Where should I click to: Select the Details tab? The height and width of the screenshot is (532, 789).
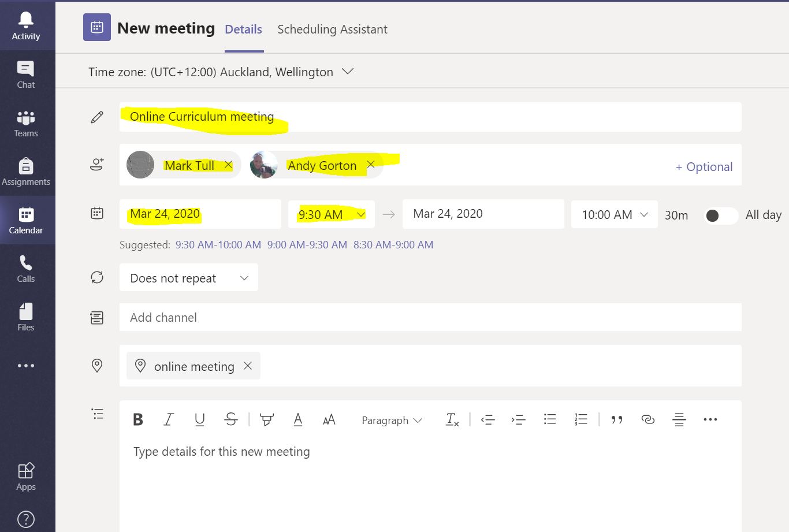[243, 29]
